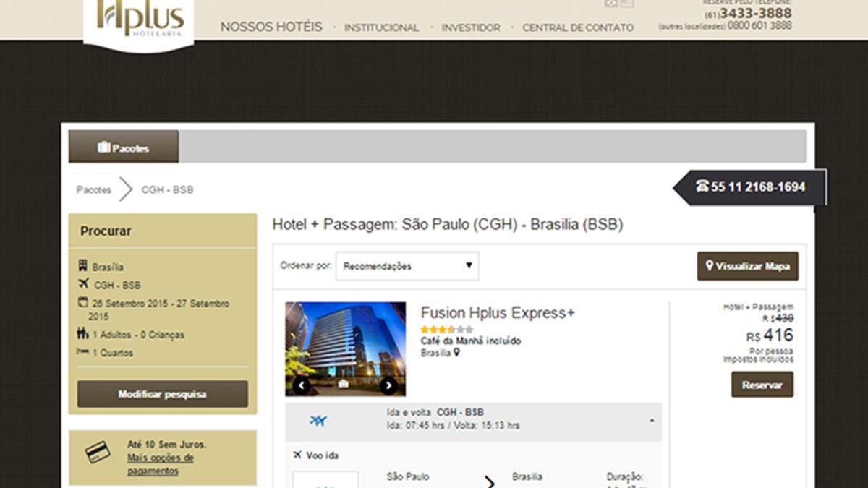Image resolution: width=868 pixels, height=488 pixels.
Task: Click Visualizar Mapa button
Action: pos(748,266)
